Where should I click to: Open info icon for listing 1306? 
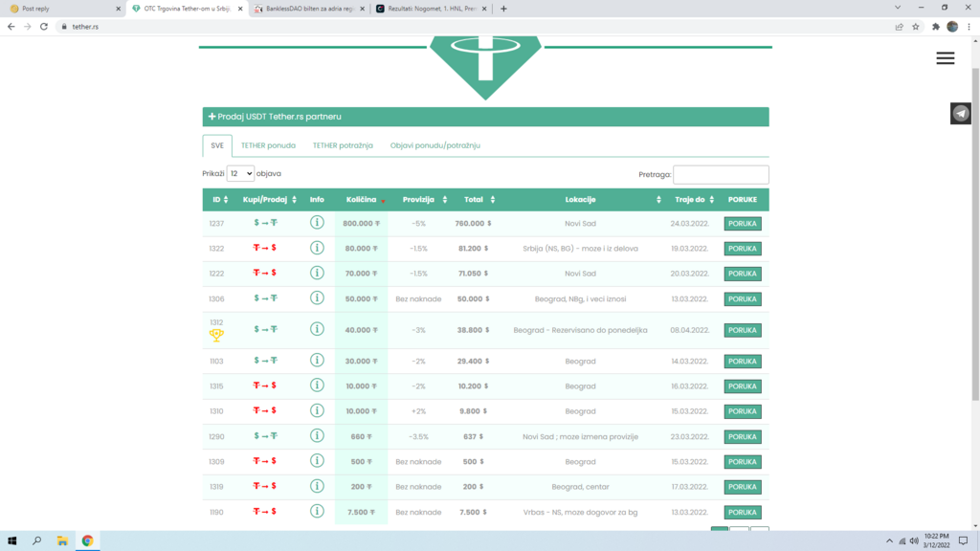(x=317, y=298)
